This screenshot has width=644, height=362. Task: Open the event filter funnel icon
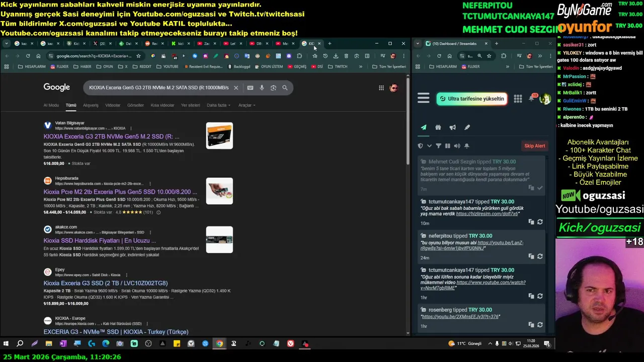pos(438,146)
